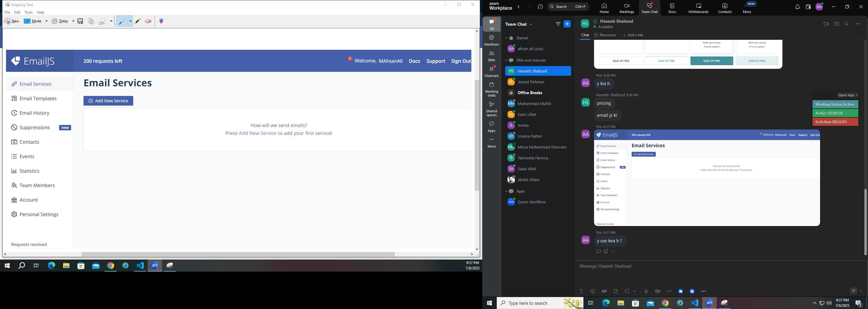
Task: Open the Zoom calendar panel icon
Action: point(808,7)
